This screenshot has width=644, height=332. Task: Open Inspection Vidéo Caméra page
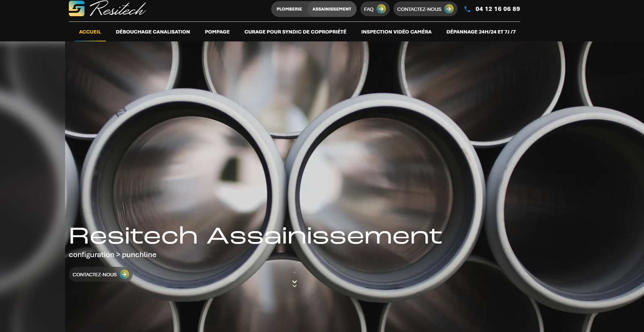[x=396, y=32]
